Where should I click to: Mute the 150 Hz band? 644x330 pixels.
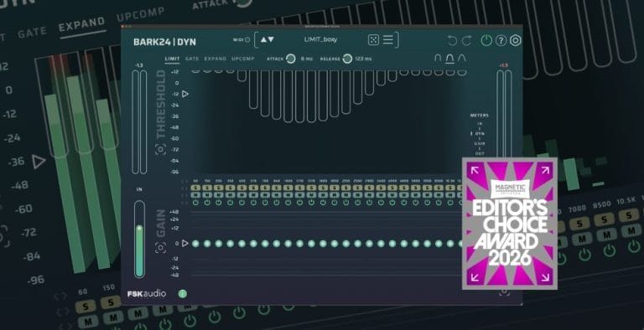click(207, 195)
